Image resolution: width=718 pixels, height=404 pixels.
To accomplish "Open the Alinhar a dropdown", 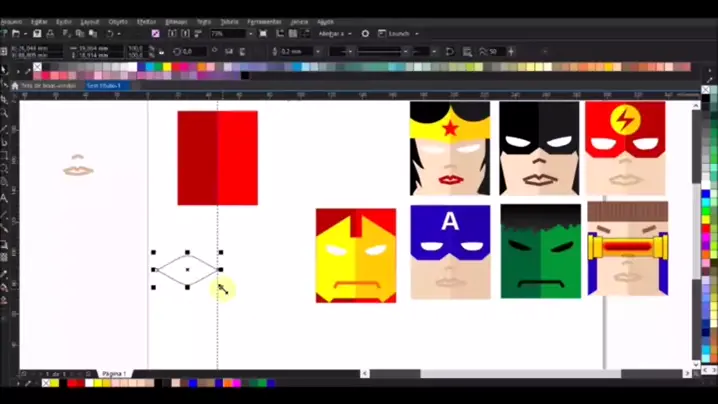I will 335,34.
